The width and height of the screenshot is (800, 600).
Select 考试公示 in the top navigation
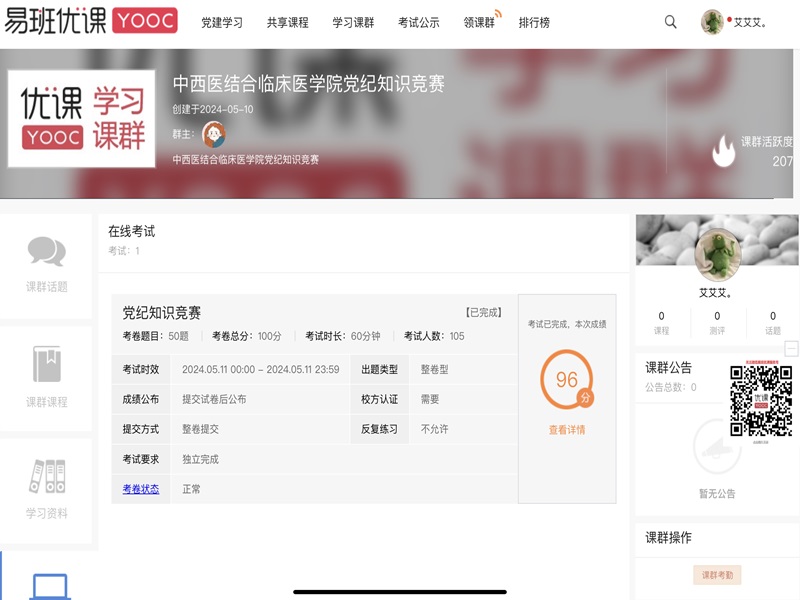tap(418, 22)
